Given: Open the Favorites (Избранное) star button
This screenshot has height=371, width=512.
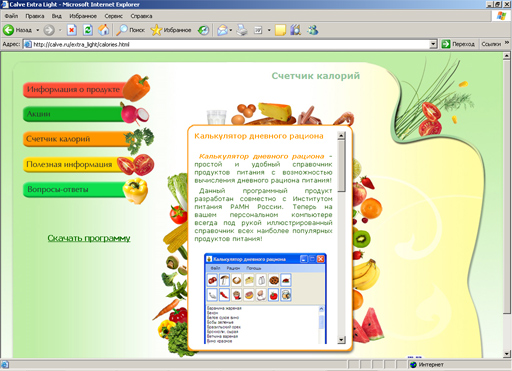Looking at the screenshot, I should [x=171, y=30].
